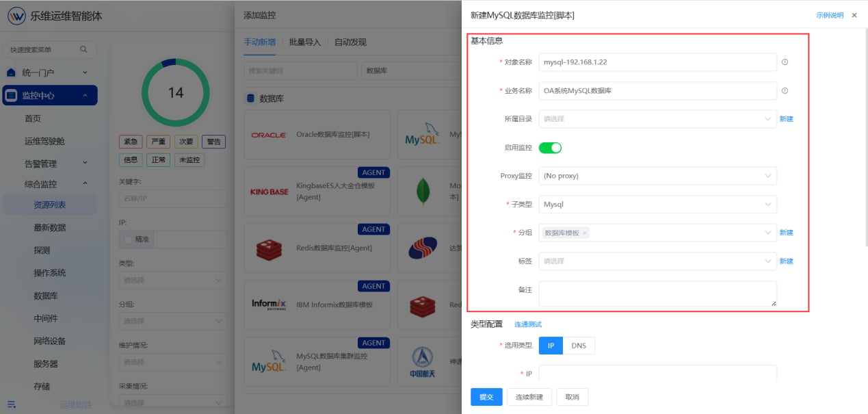Remove the 数据库模板 tag from 分组

(585, 233)
